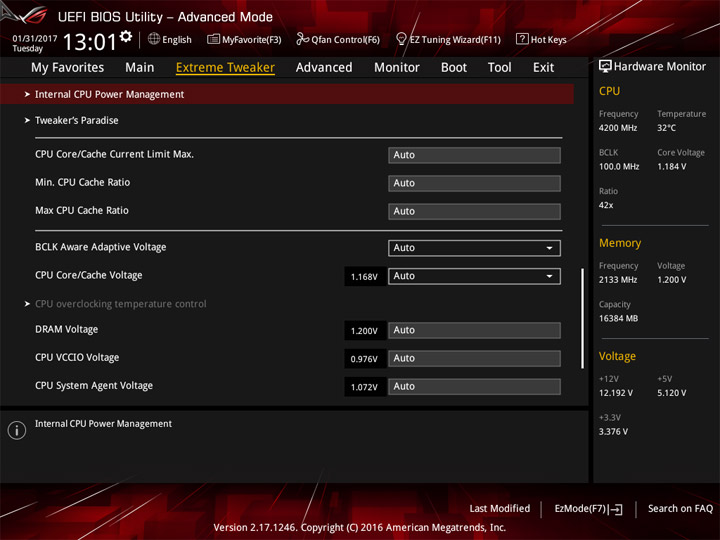Expand the Tweaker's Paradise submenu

pos(76,120)
